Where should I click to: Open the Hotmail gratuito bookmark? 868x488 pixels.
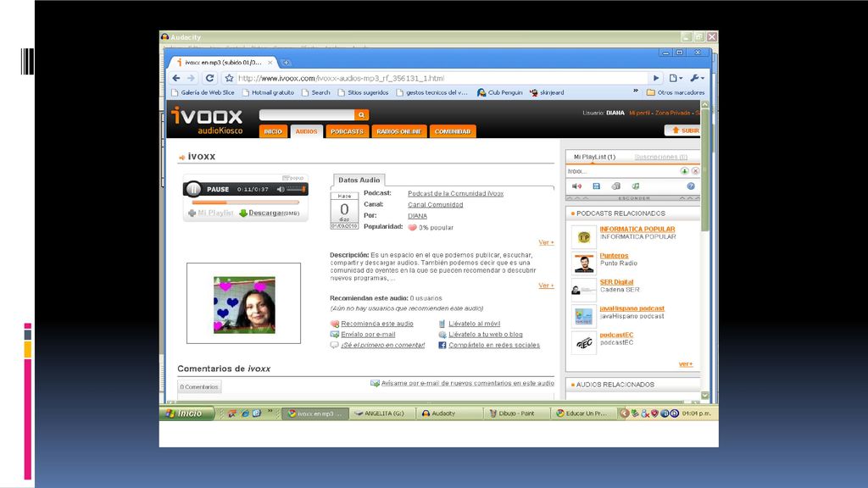pos(269,92)
